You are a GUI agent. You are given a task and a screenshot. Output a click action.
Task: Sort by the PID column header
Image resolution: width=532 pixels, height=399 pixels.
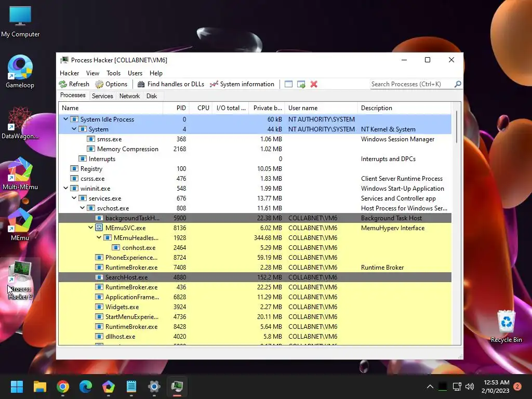click(x=176, y=108)
